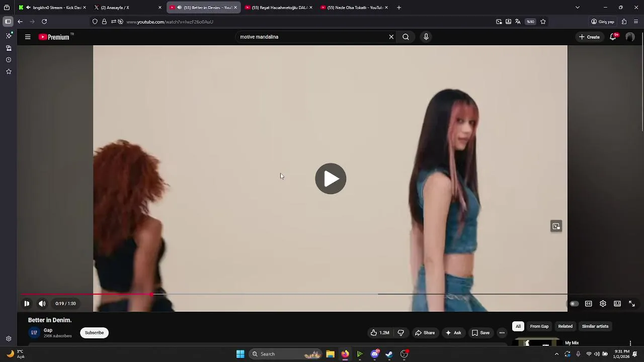Switch to theater mode
The width and height of the screenshot is (644, 362).
point(617,304)
